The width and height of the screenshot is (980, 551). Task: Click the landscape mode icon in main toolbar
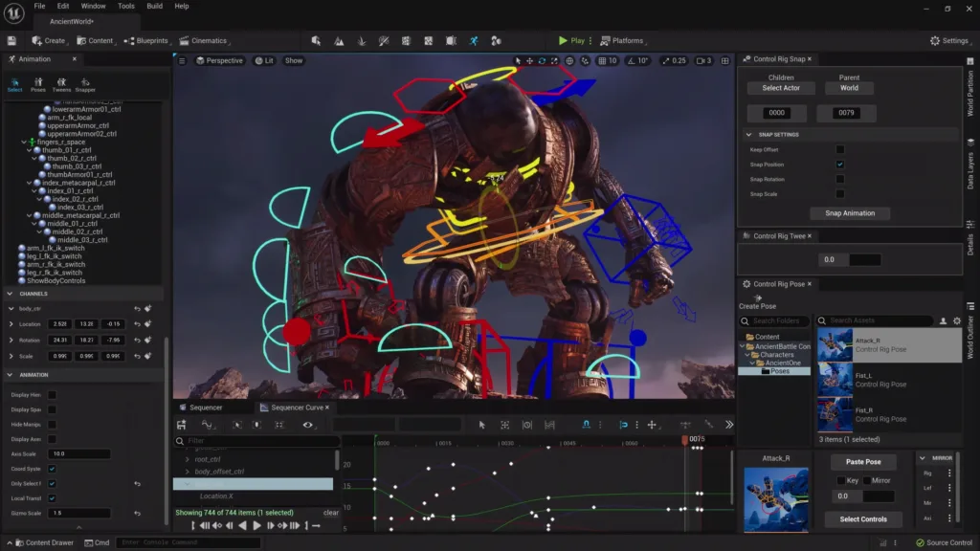click(339, 40)
